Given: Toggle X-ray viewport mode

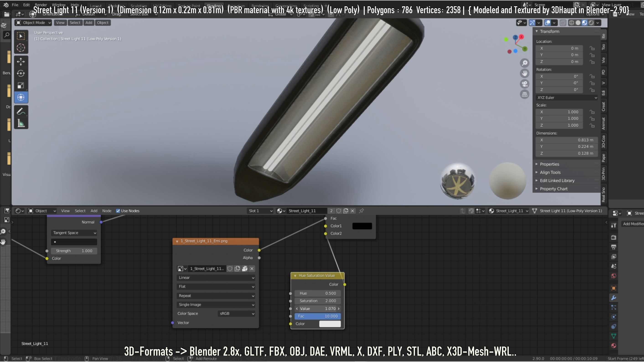Looking at the screenshot, I should point(562,23).
